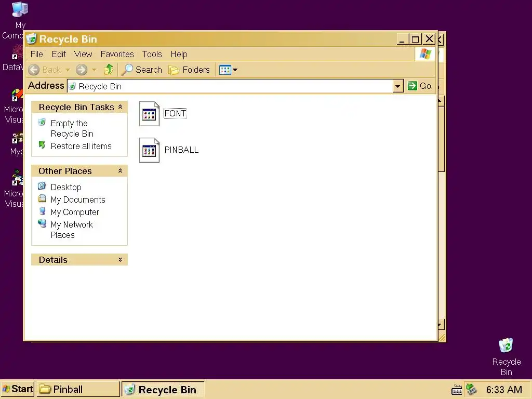Open the File menu
The height and width of the screenshot is (399, 532).
click(37, 54)
